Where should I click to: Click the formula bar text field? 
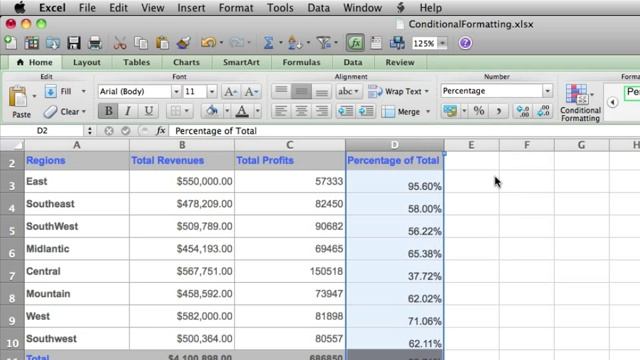404,131
